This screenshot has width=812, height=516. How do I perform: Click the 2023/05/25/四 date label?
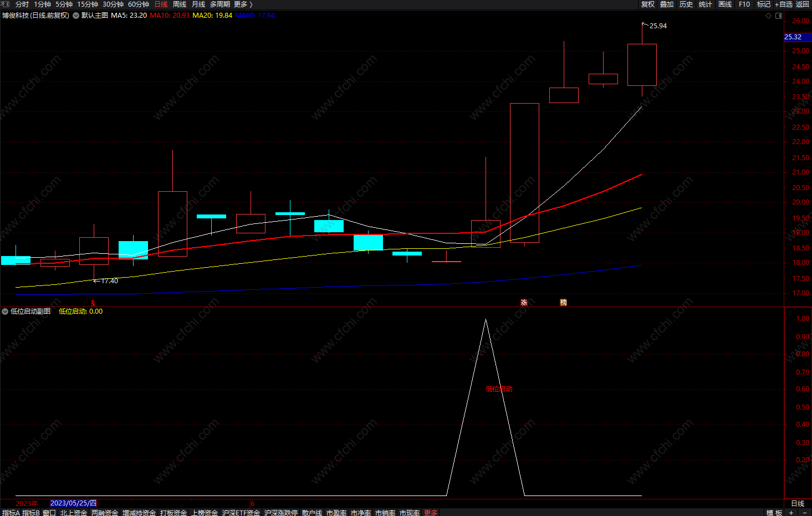point(73,503)
